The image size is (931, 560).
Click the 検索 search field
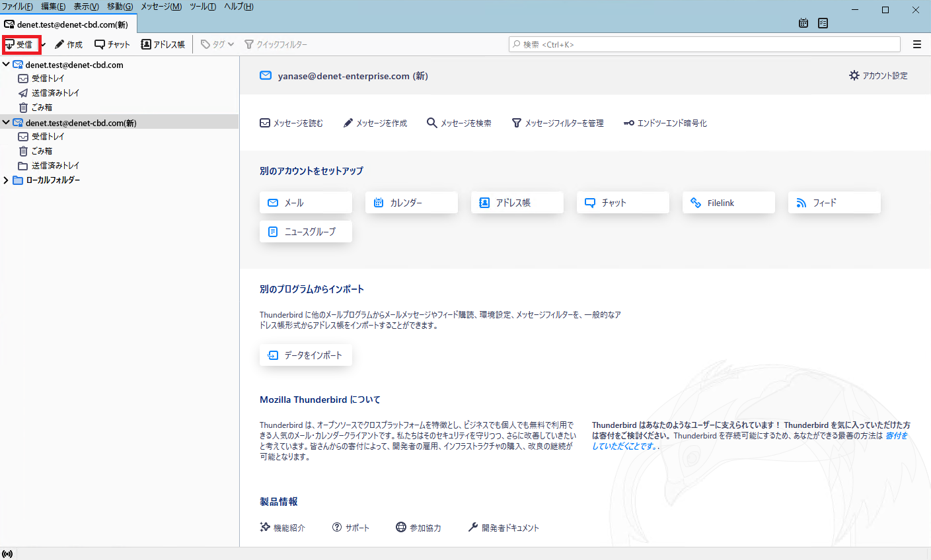pos(704,44)
